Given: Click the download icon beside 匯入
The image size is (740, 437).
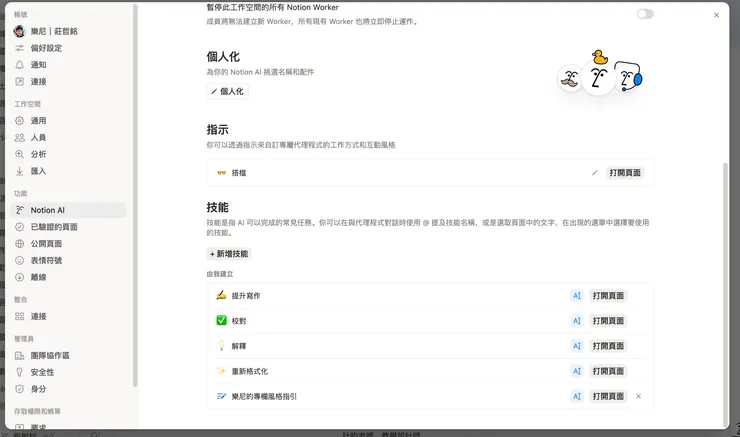Looking at the screenshot, I should coord(19,171).
